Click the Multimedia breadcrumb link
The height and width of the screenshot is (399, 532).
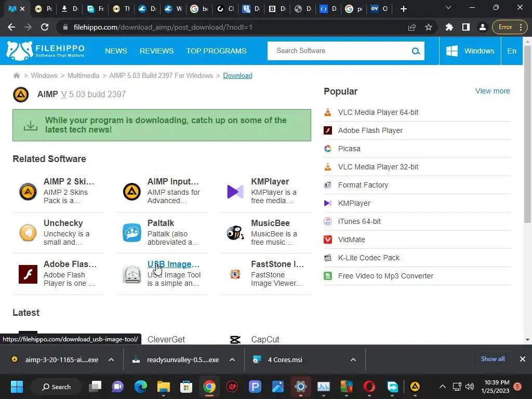click(x=83, y=76)
